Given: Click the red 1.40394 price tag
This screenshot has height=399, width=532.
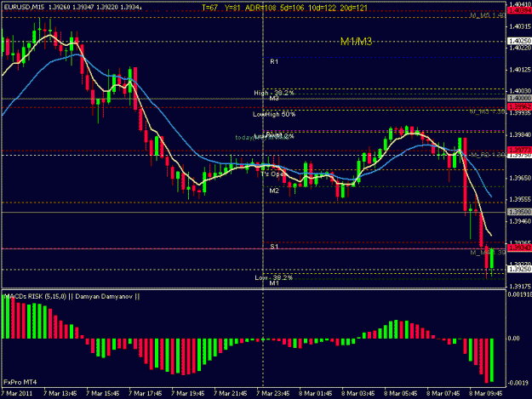Looking at the screenshot, I should coord(519,10).
